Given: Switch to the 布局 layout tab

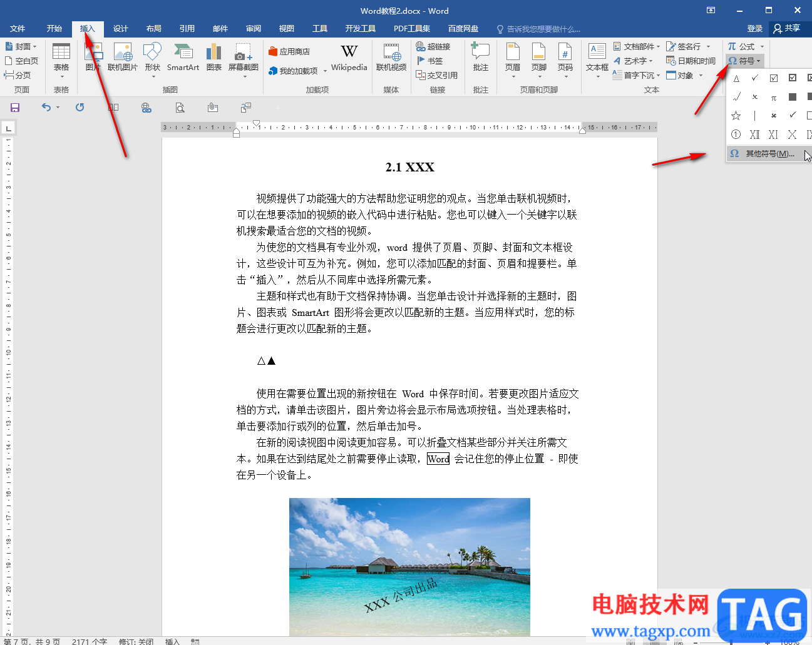Looking at the screenshot, I should coord(153,28).
